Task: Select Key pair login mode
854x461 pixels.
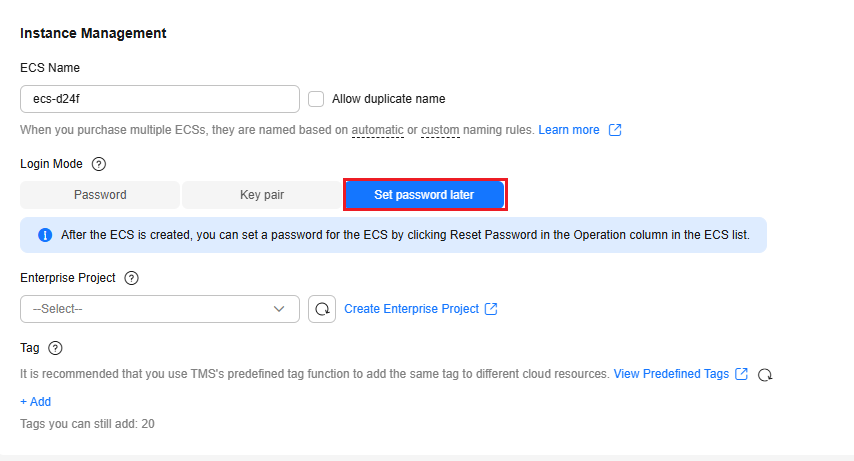Action: pyautogui.click(x=262, y=195)
